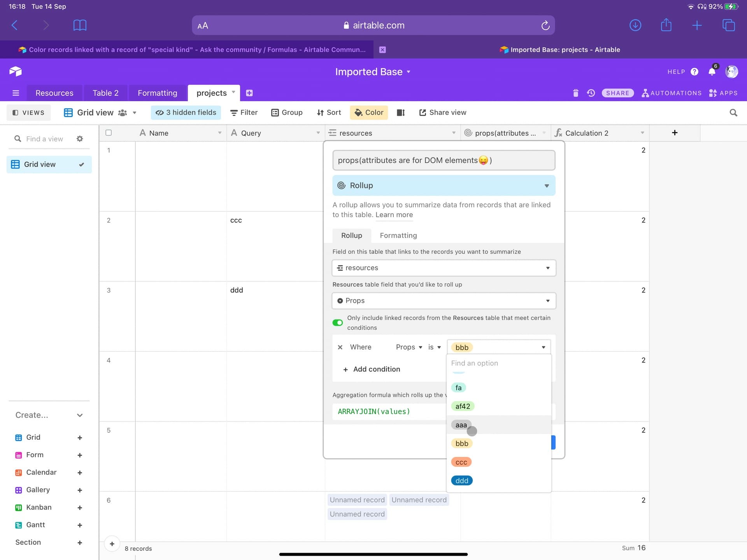Collapse the Create... section chevron
Viewport: 747px width, 560px height.
click(80, 415)
